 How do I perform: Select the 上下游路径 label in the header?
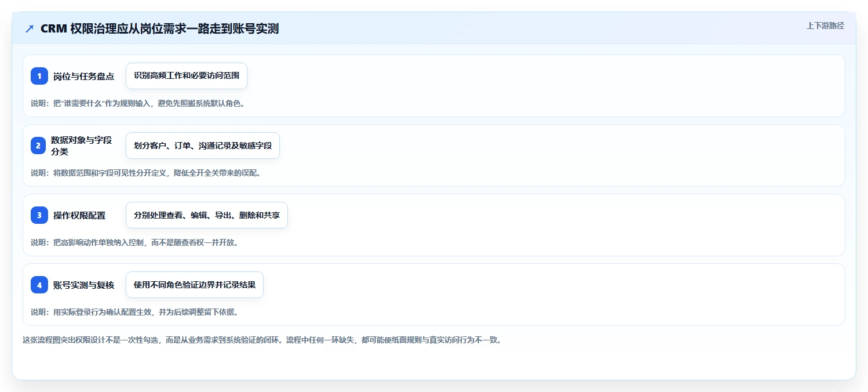[x=825, y=26]
